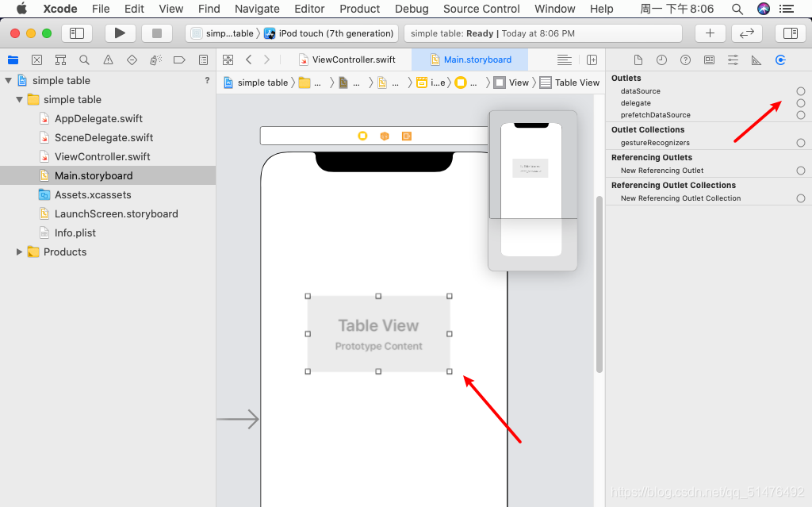
Task: Add an editor on the right
Action: pyautogui.click(x=592, y=60)
